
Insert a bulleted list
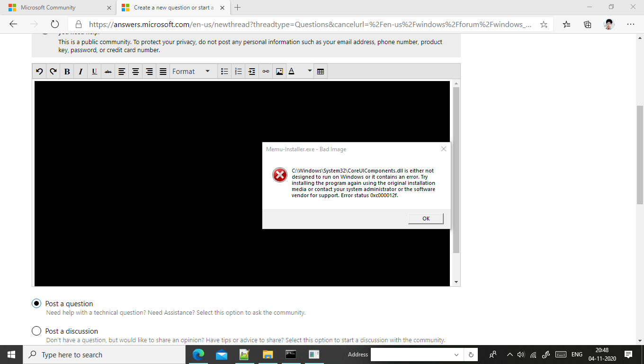[224, 72]
